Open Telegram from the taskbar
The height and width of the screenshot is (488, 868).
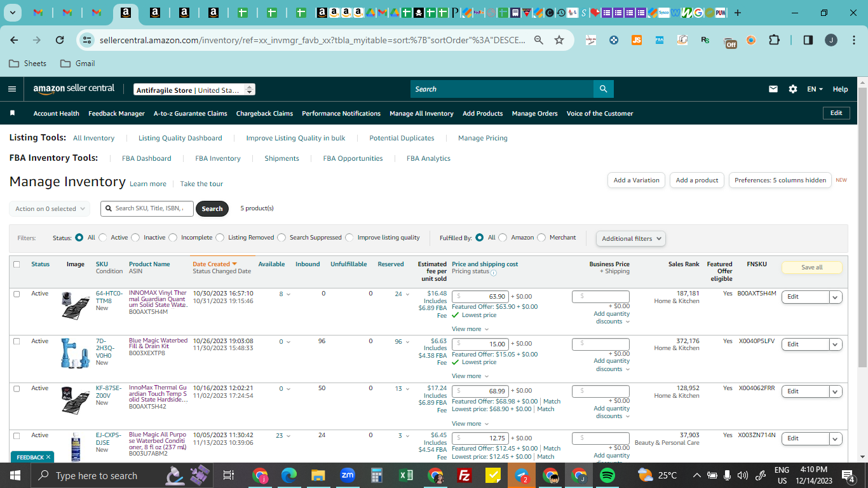pyautogui.click(x=522, y=475)
